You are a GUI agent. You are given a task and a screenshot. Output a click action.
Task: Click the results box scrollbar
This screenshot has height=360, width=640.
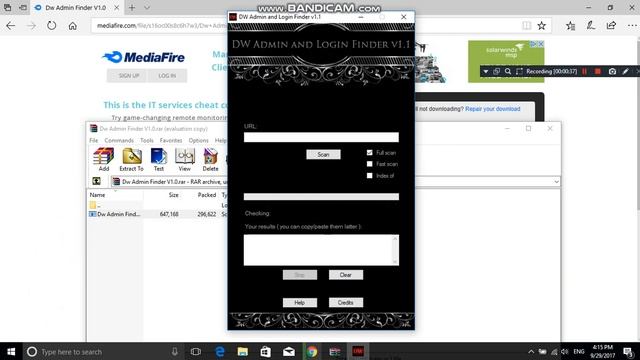coord(395,250)
